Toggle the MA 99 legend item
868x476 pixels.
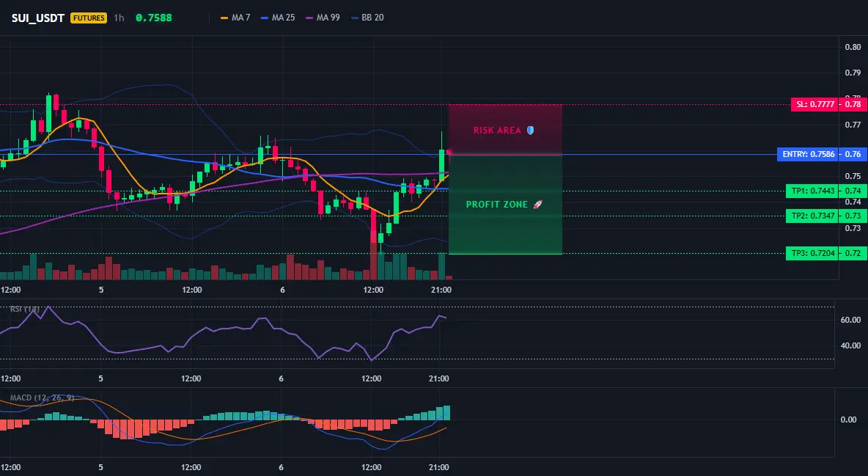[323, 18]
